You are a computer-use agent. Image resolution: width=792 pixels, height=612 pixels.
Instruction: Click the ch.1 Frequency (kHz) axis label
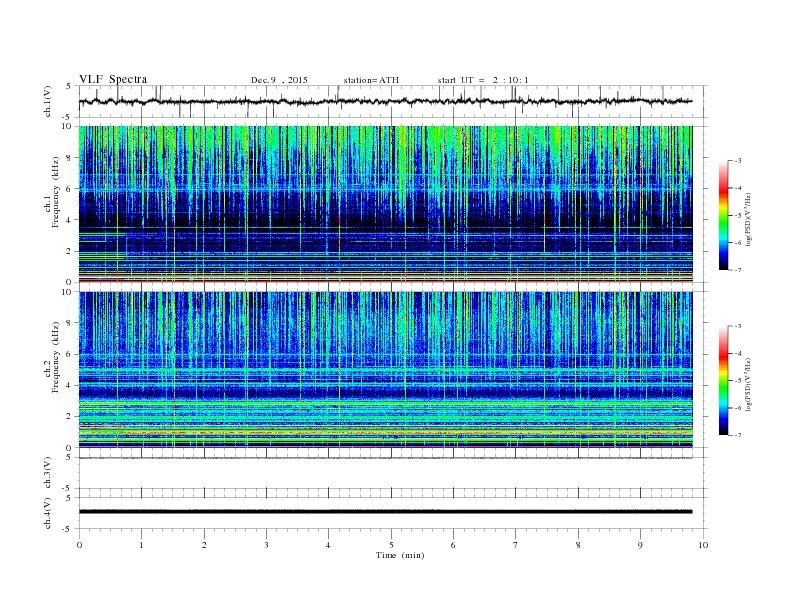pyautogui.click(x=52, y=192)
